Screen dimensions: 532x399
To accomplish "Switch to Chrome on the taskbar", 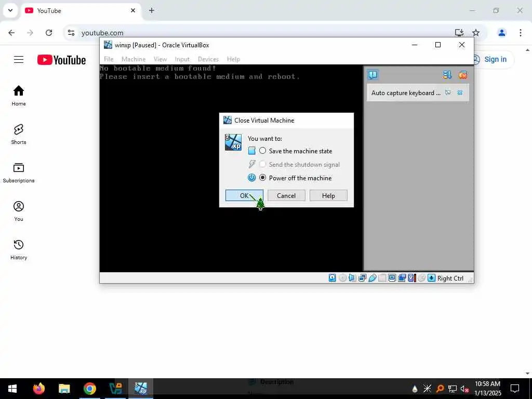I will click(x=90, y=389).
